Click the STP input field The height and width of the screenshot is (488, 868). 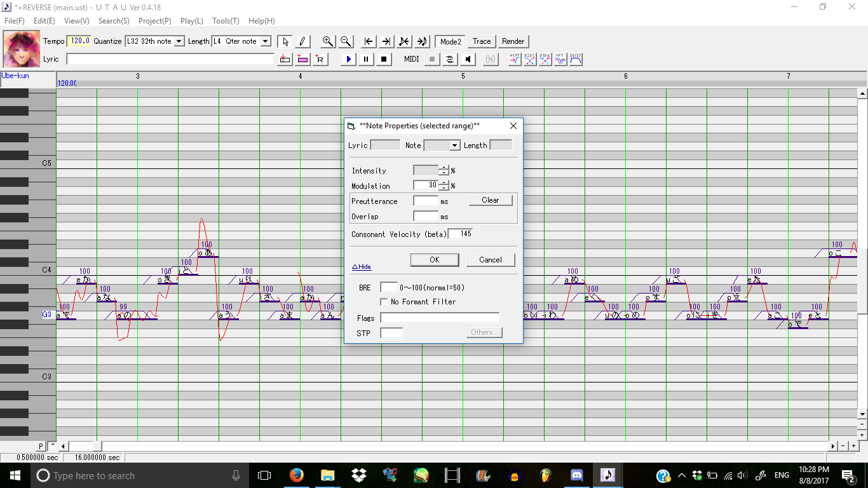pyautogui.click(x=391, y=333)
